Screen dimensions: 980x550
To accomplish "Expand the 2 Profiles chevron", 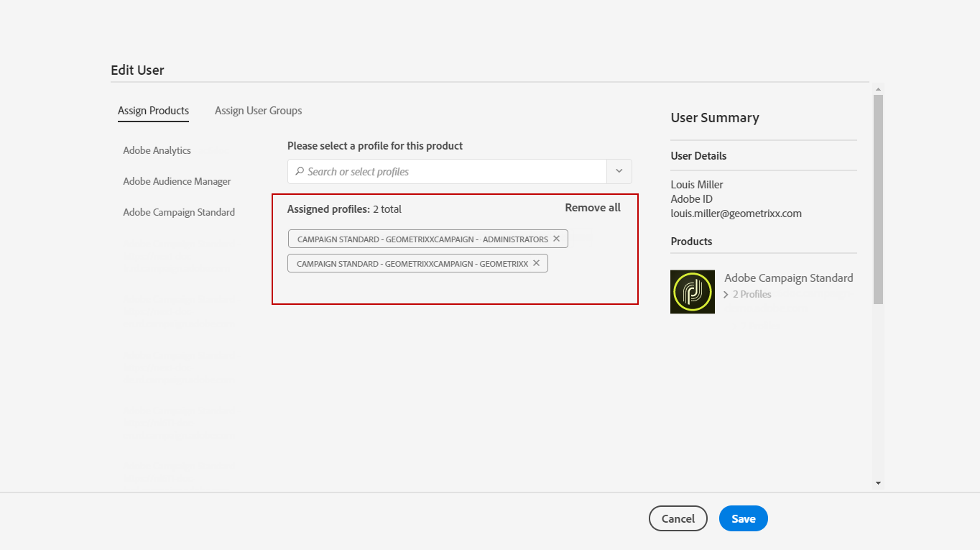I will [x=726, y=295].
